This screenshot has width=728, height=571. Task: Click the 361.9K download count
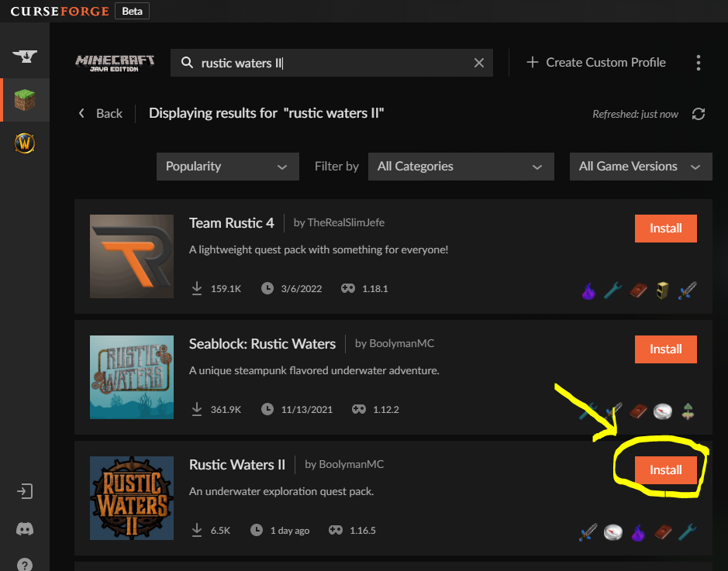[x=226, y=410]
